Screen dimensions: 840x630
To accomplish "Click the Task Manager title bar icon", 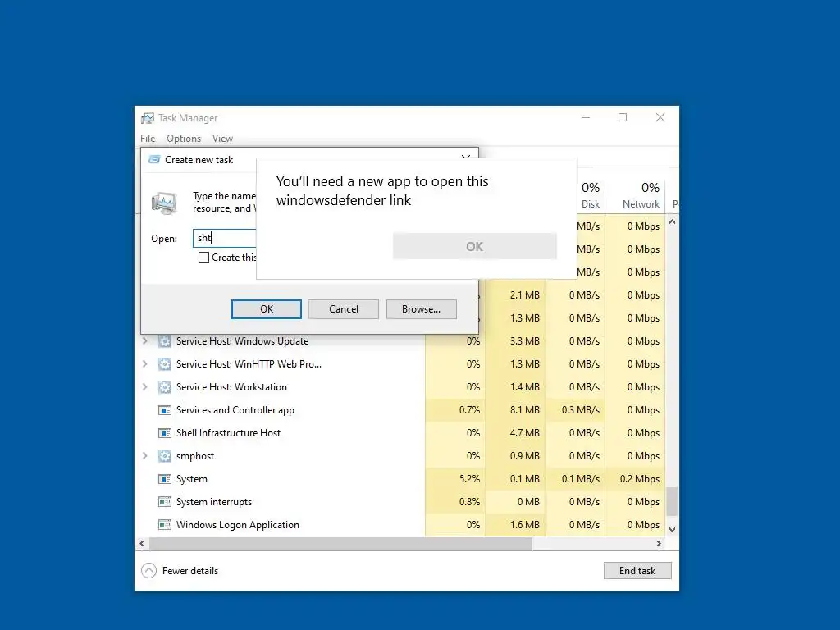I will (148, 118).
